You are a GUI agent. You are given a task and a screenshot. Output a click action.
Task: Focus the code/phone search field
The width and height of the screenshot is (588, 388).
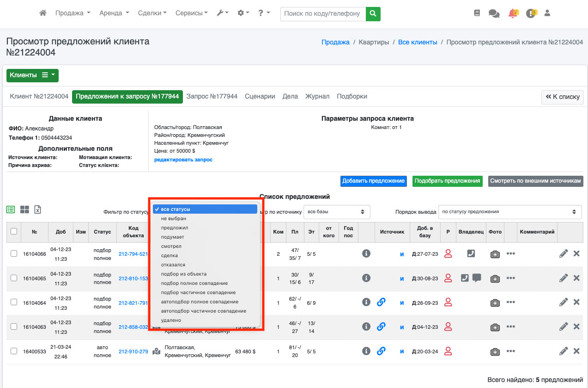click(322, 13)
